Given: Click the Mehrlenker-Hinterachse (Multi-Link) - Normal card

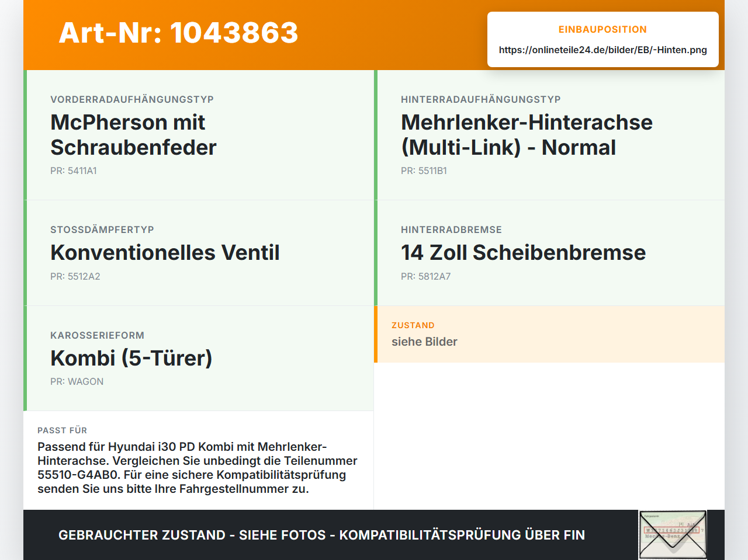Looking at the screenshot, I should tap(549, 135).
